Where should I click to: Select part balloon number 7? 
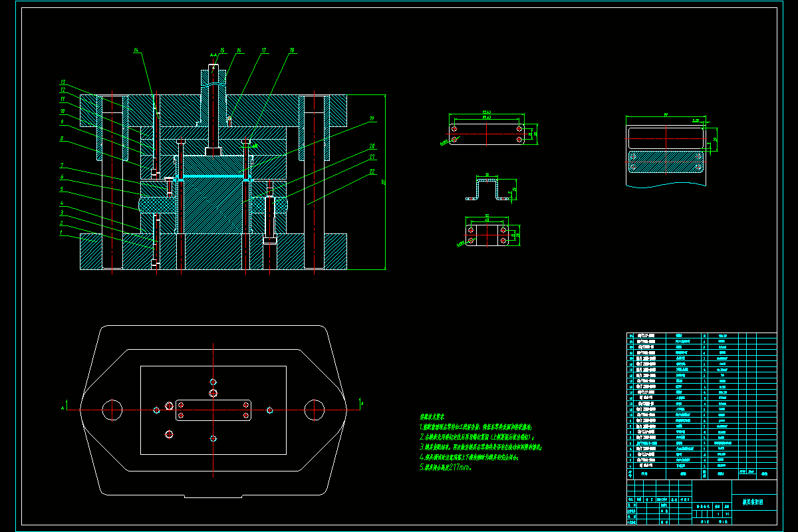(x=61, y=166)
